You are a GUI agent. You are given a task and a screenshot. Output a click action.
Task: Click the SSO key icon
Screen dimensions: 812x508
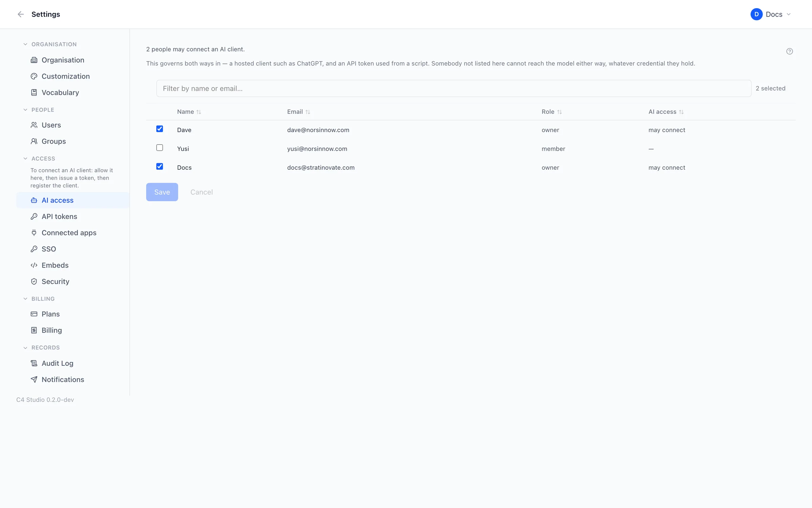click(34, 249)
